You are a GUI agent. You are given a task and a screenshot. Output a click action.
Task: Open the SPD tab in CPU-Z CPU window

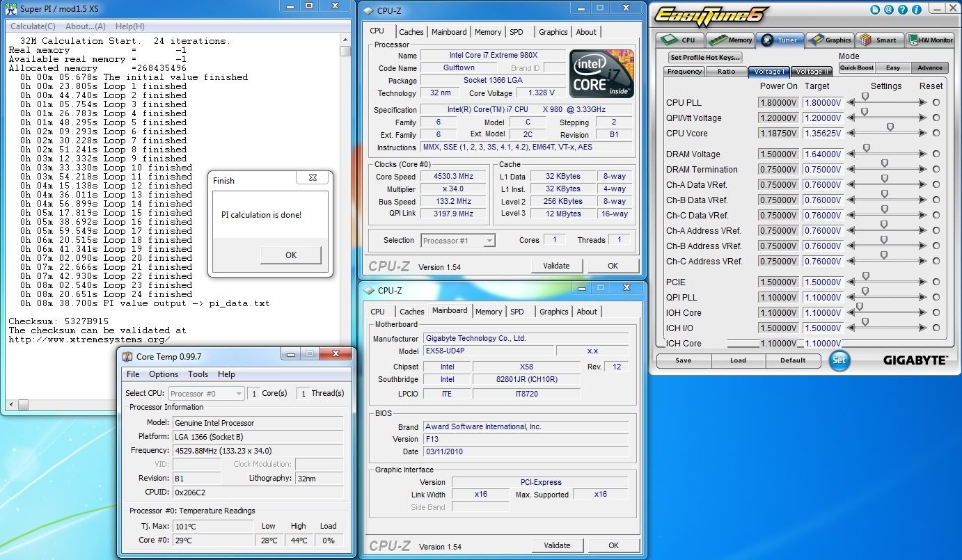tap(516, 32)
